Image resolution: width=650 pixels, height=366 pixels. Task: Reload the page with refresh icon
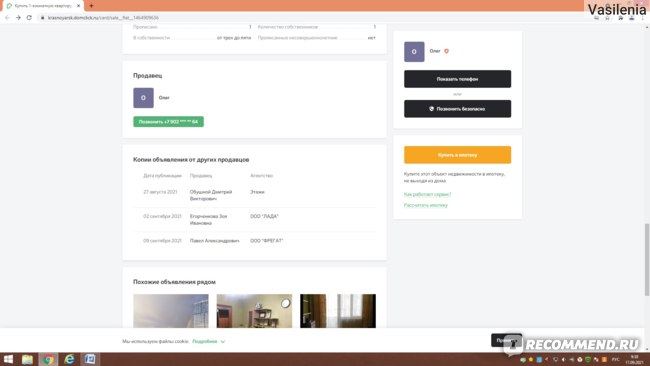[x=29, y=18]
